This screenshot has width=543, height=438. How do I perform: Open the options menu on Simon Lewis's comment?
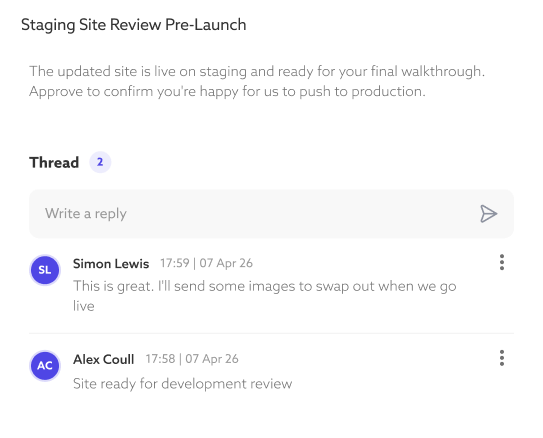click(502, 262)
